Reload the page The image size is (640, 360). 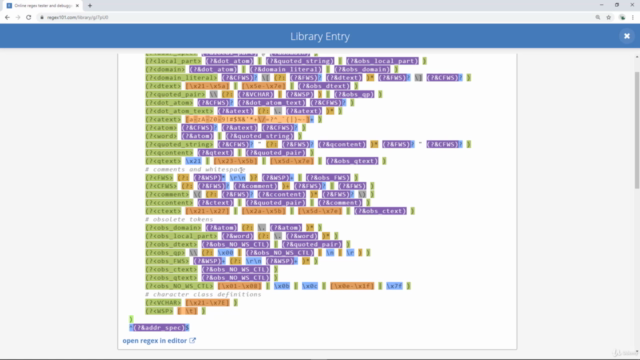(x=29, y=18)
